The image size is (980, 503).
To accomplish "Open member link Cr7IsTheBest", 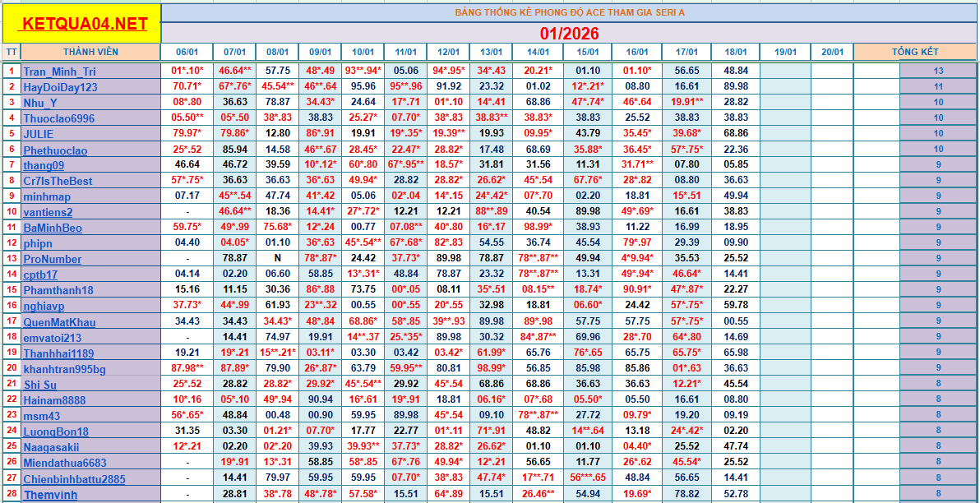I will click(58, 181).
